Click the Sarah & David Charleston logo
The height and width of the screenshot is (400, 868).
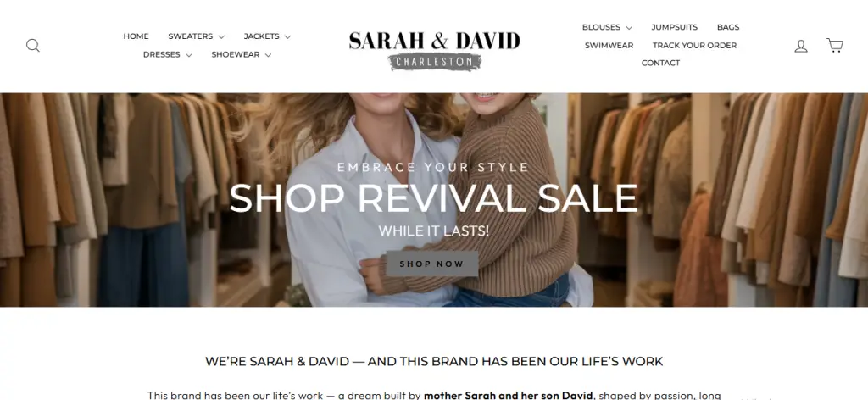click(x=434, y=50)
